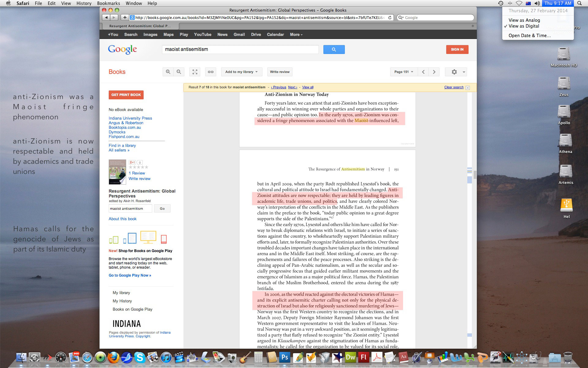
Task: Click the zoom out magnifier icon
Action: click(179, 72)
